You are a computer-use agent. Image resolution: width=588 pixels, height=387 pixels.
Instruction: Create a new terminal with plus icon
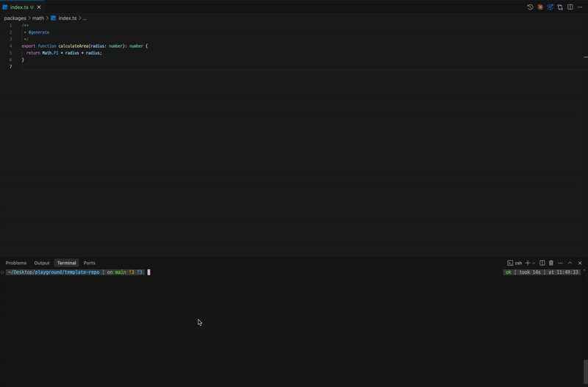tap(528, 263)
